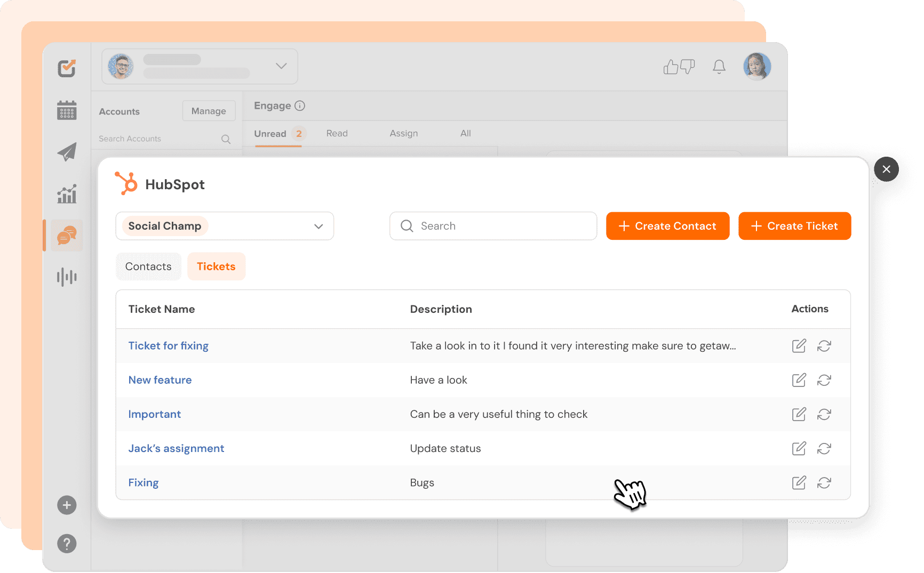The image size is (924, 573).
Task: Open the notifications bell icon
Action: [719, 66]
